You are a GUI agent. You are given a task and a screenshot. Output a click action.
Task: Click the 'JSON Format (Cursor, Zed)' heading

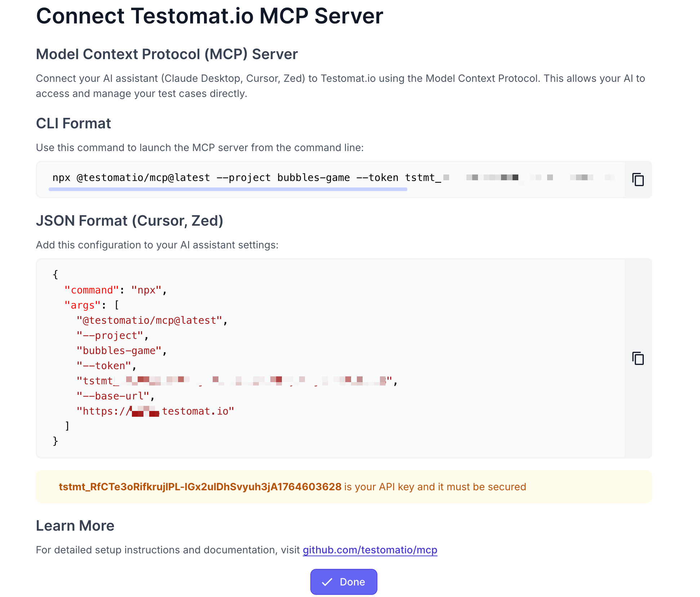(129, 220)
